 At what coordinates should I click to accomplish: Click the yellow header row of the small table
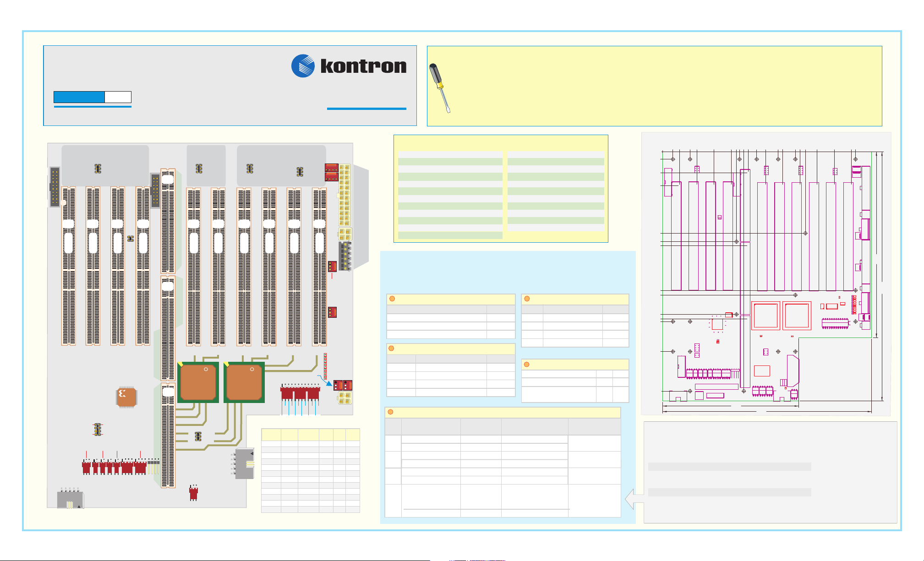pos(310,435)
